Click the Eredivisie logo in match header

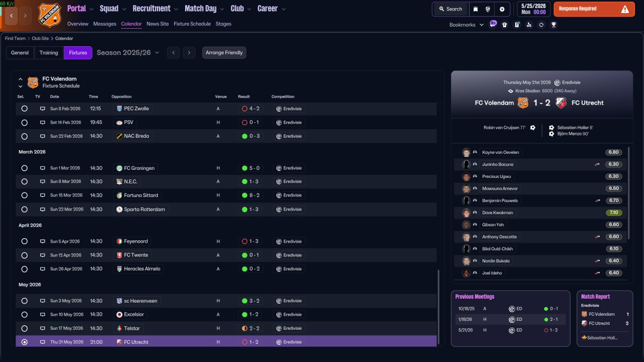(x=557, y=82)
